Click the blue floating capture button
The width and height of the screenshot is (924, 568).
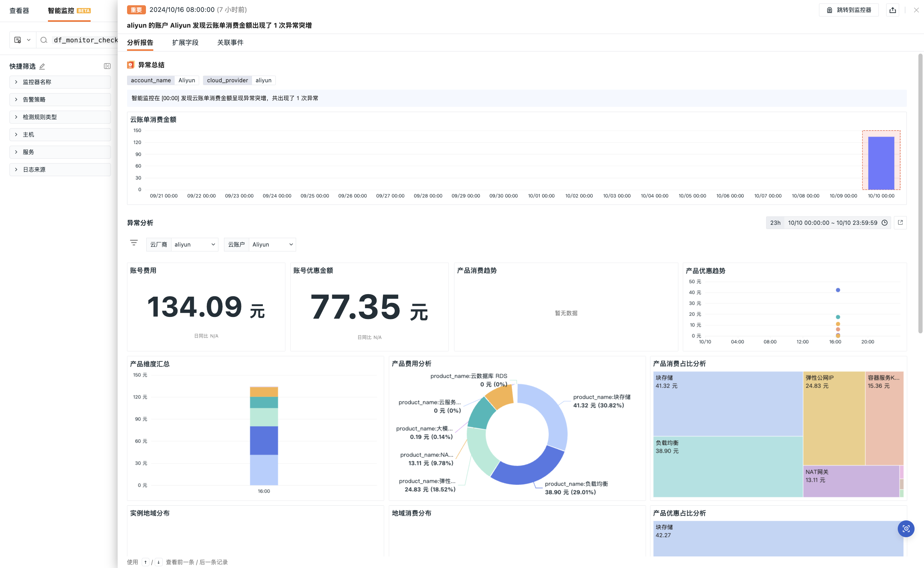point(905,528)
